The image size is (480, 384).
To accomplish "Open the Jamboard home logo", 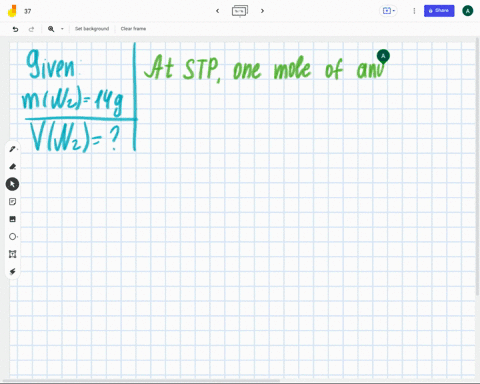I will click(12, 11).
